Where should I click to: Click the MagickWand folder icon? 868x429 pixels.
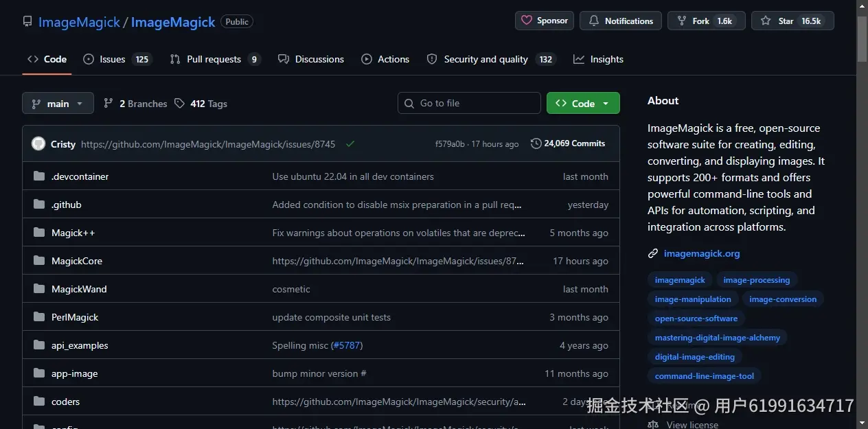pos(39,289)
